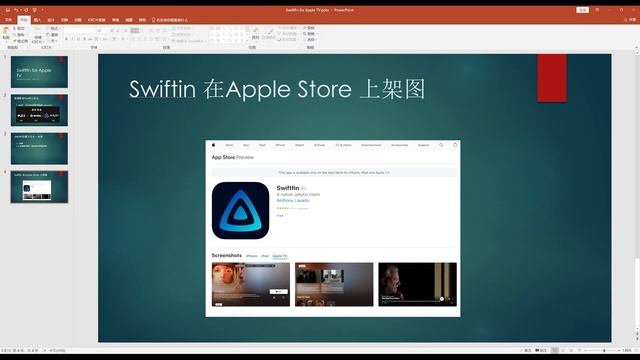Open the Shape Fill dropdown

(287, 28)
